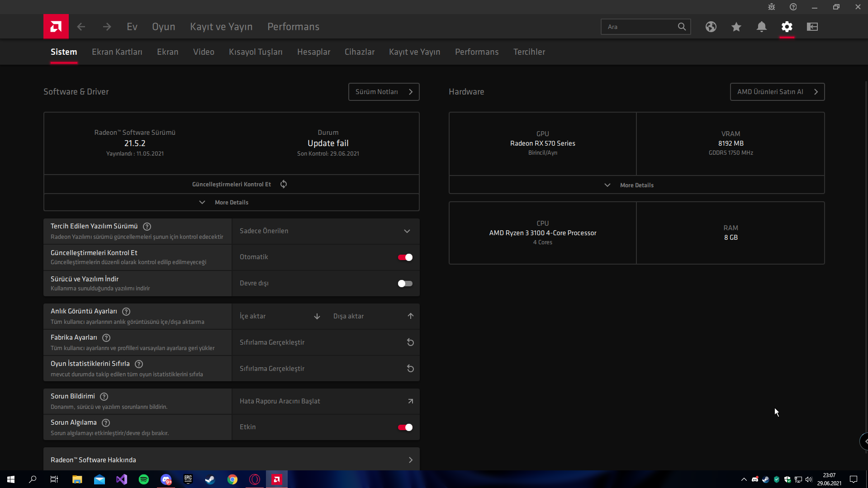The image size is (868, 488).
Task: Open Tercihler tab
Action: coord(529,52)
